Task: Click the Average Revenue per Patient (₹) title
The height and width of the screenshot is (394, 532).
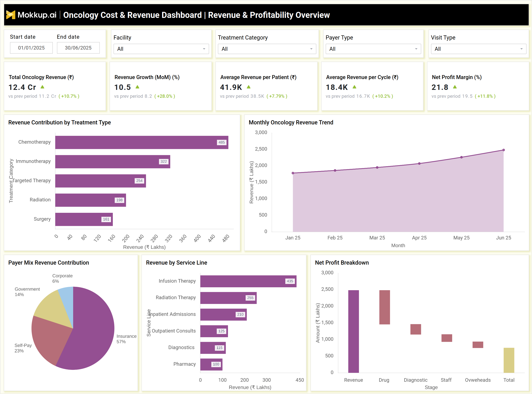Action: [259, 77]
